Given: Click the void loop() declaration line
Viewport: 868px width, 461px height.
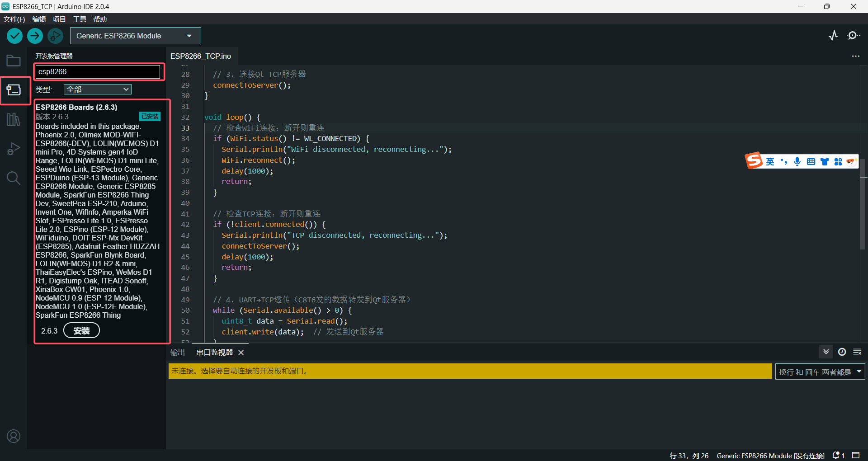Looking at the screenshot, I should [x=232, y=117].
